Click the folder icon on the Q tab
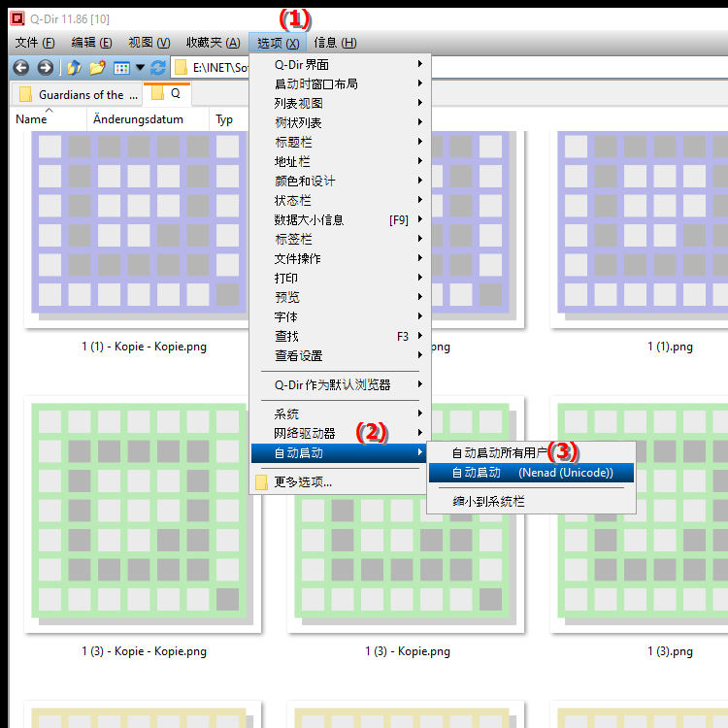 click(x=158, y=93)
